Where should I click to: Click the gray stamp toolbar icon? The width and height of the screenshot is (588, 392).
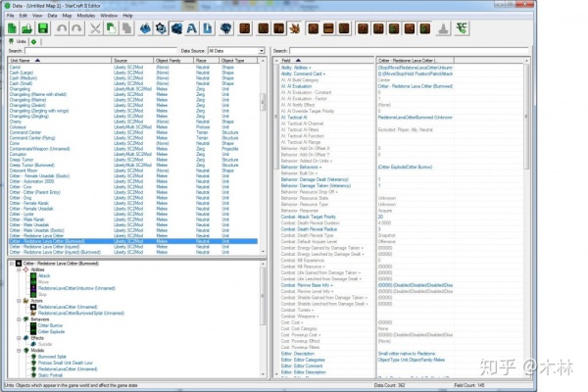click(443, 28)
